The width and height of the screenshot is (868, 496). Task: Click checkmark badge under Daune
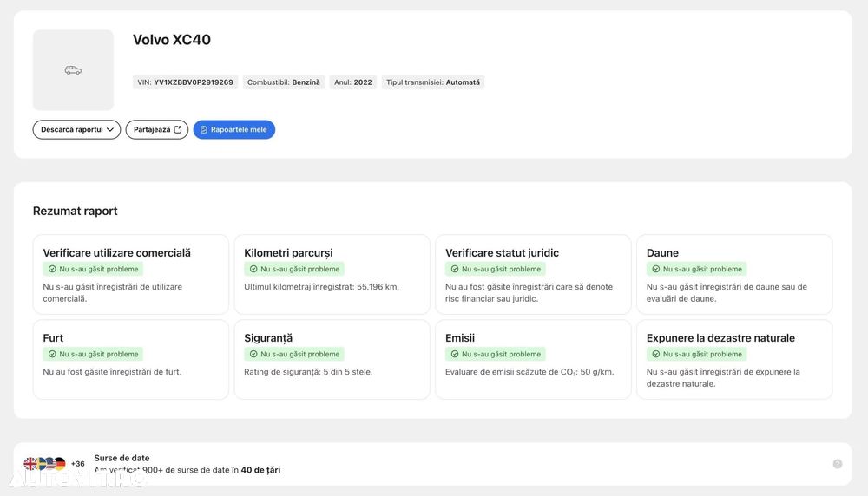696,269
